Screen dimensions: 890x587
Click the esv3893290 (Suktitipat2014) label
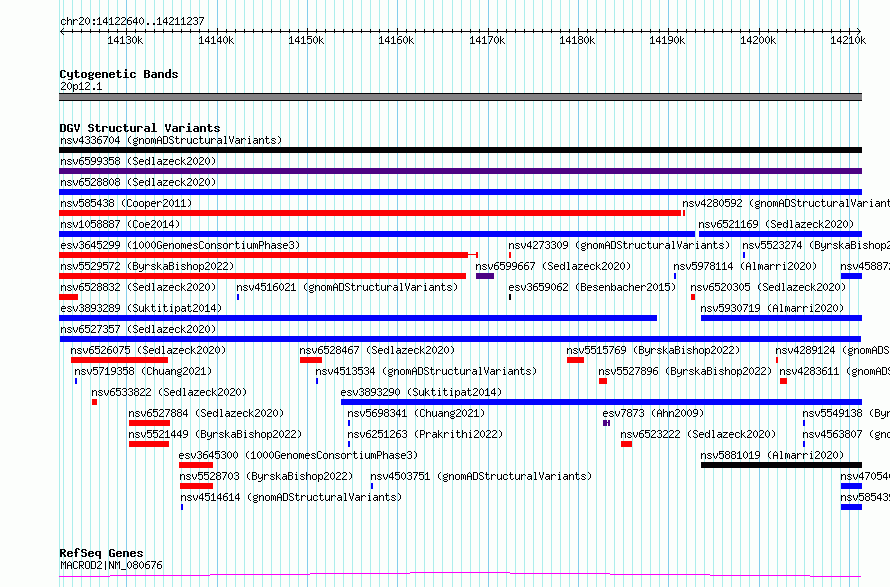click(421, 392)
